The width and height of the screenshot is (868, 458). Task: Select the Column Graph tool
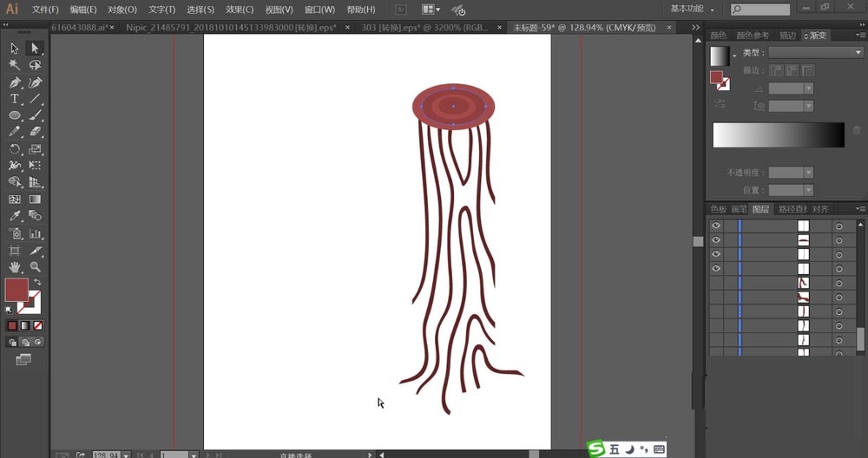point(35,233)
